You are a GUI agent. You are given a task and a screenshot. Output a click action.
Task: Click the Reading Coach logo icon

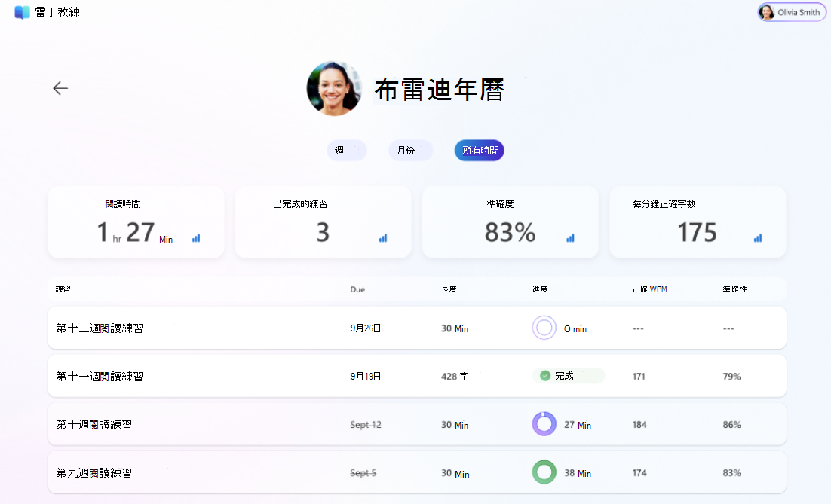[22, 12]
